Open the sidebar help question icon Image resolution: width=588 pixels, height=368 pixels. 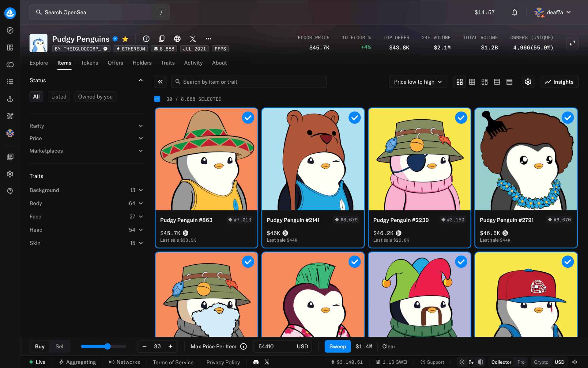coord(10,191)
